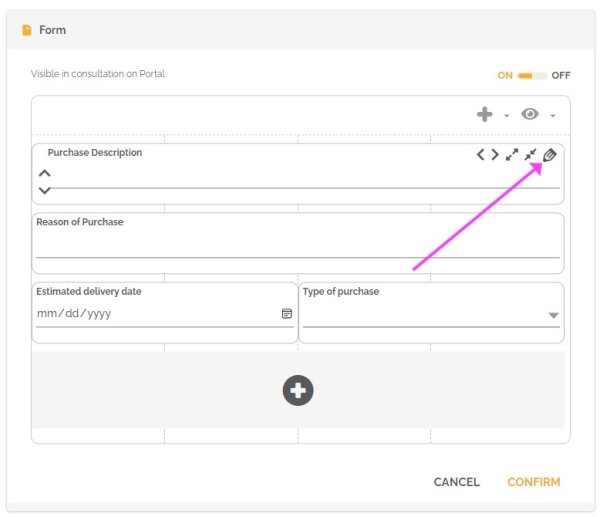This screenshot has height=517, width=600.
Task: Expand the Type of purchase dropdown
Action: coord(553,315)
